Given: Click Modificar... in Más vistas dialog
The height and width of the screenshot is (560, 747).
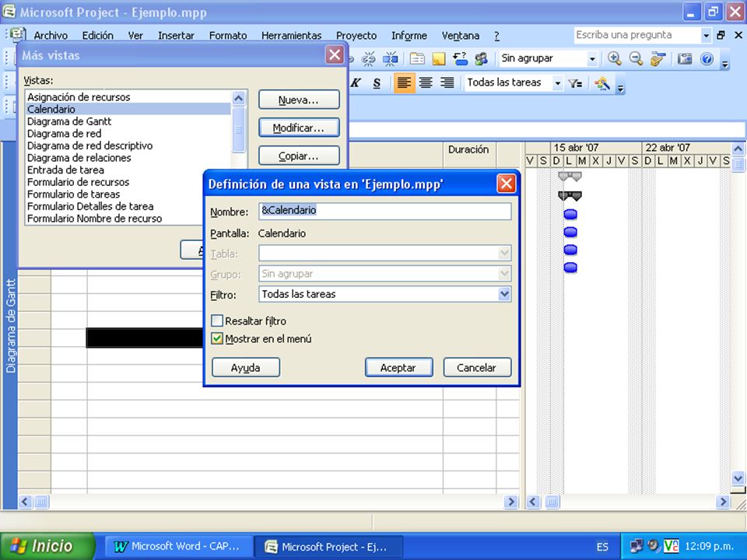Looking at the screenshot, I should coord(299,128).
